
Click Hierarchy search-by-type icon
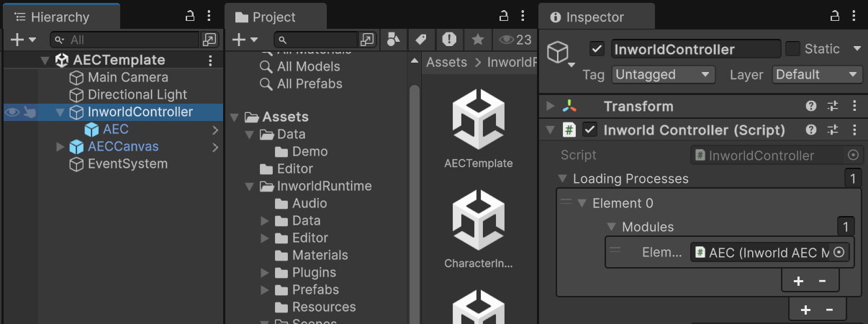tap(209, 40)
